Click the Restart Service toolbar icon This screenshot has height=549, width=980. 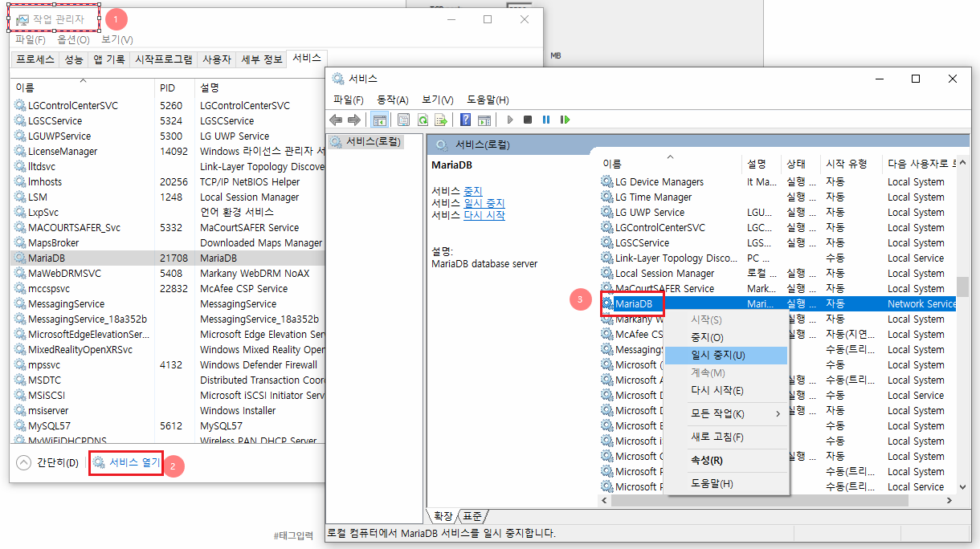[565, 120]
